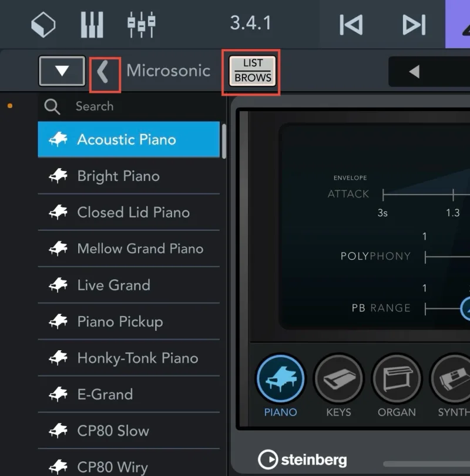This screenshot has width=470, height=476.
Task: Choose the Bright Piano preset
Action: pos(129,176)
